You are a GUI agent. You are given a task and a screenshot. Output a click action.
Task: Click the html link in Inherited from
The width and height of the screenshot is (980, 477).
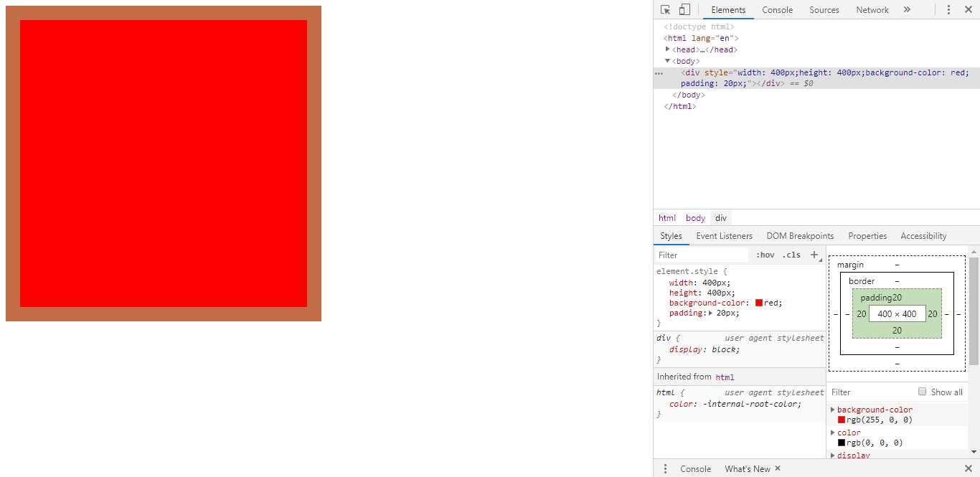tap(725, 377)
